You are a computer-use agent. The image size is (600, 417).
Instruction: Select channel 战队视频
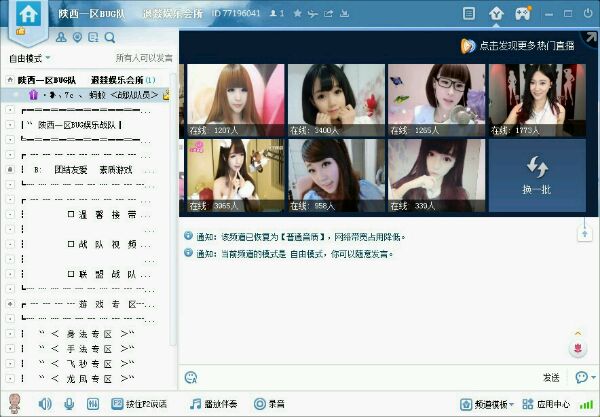click(x=107, y=244)
